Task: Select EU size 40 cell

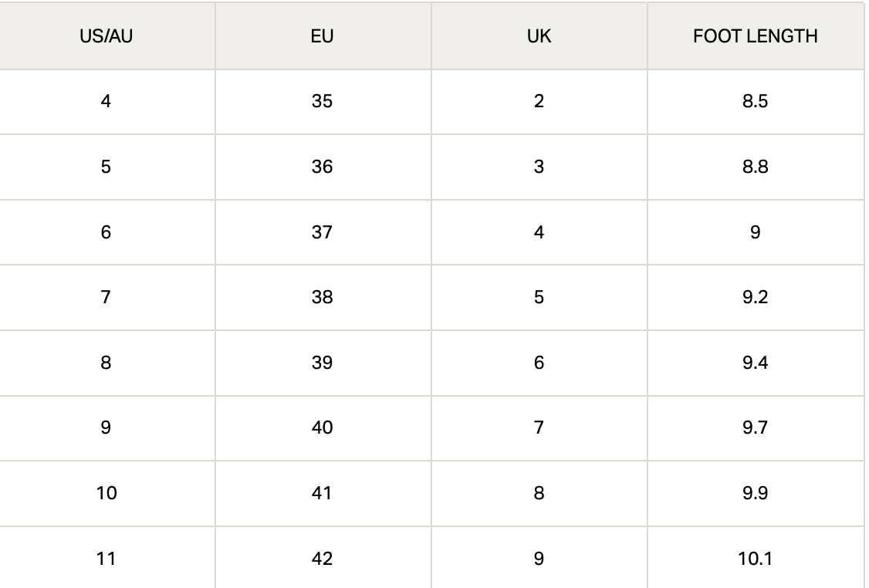Action: [323, 427]
